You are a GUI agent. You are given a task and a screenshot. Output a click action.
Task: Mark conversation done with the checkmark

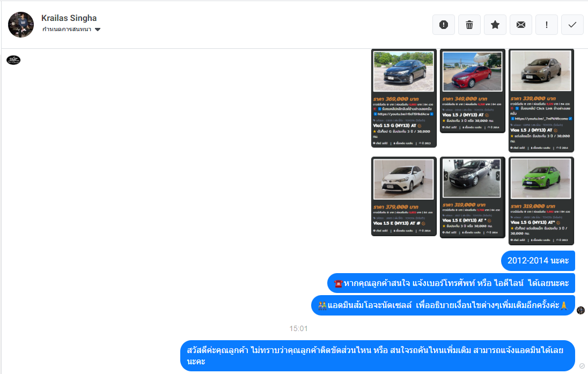pyautogui.click(x=572, y=25)
